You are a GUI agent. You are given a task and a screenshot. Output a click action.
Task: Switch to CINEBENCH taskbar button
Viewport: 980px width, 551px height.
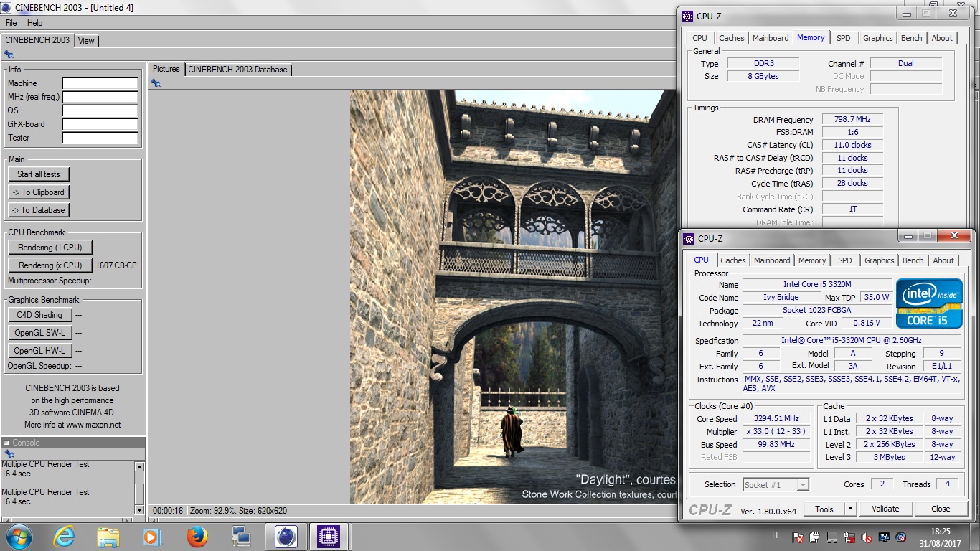286,537
